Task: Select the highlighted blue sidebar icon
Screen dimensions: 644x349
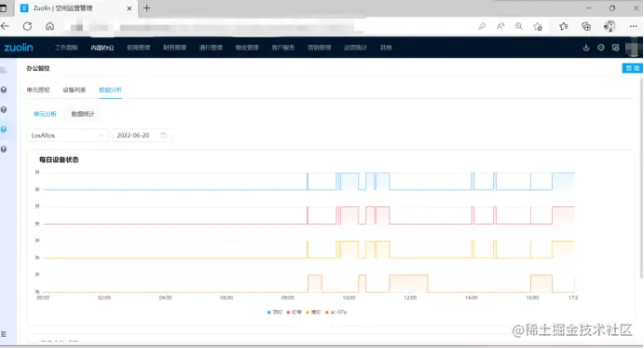Action: [x=4, y=130]
